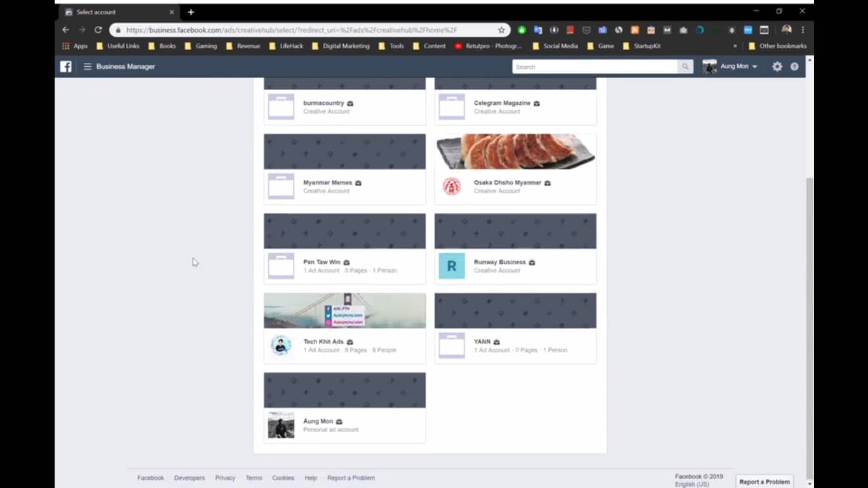Click the search magnifier button
This screenshot has width=868, height=488.
click(x=685, y=67)
